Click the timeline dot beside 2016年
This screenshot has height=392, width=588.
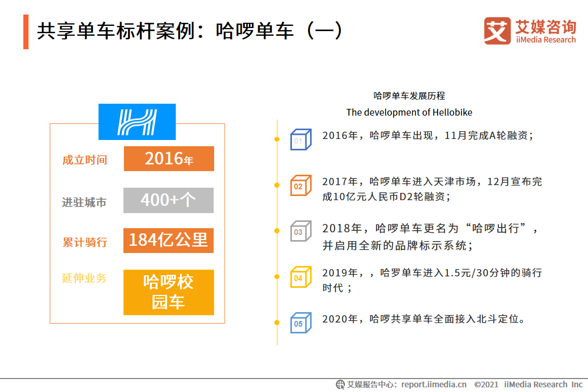point(277,139)
